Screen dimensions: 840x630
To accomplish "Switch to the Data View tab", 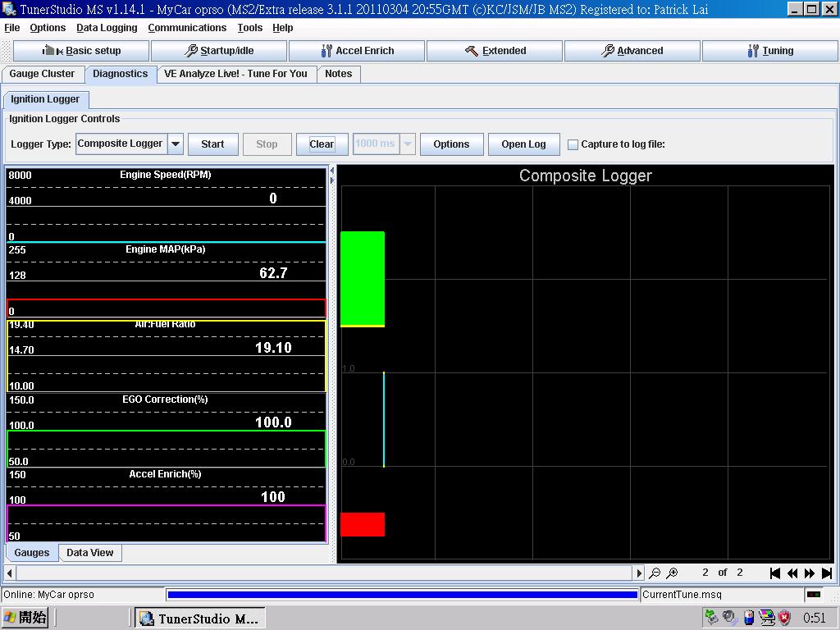I will pos(90,553).
